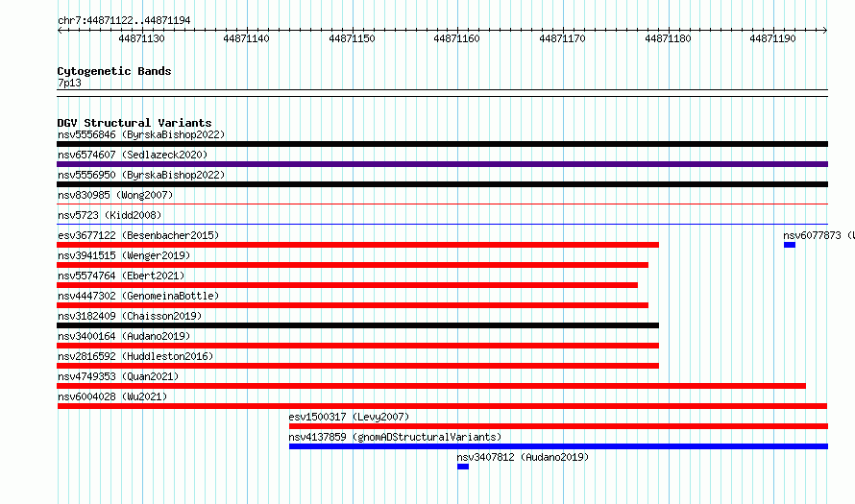Click ruler tick labeled 44871180

[668, 38]
